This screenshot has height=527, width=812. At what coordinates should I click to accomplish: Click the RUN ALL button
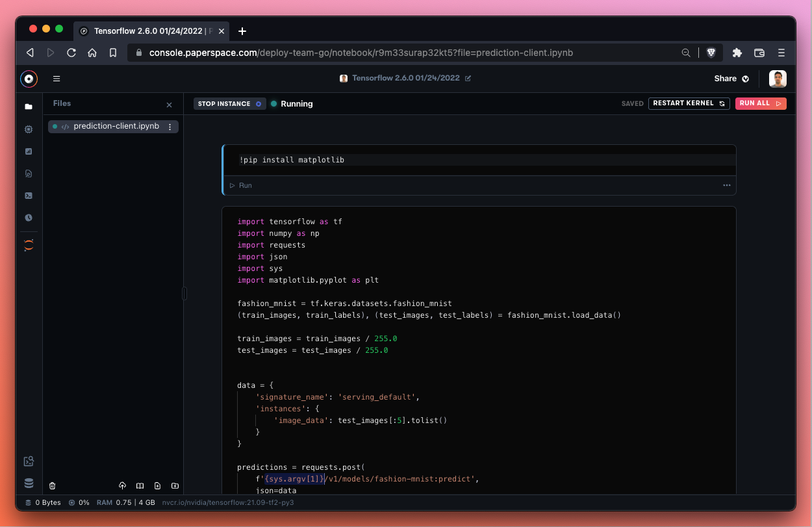761,103
